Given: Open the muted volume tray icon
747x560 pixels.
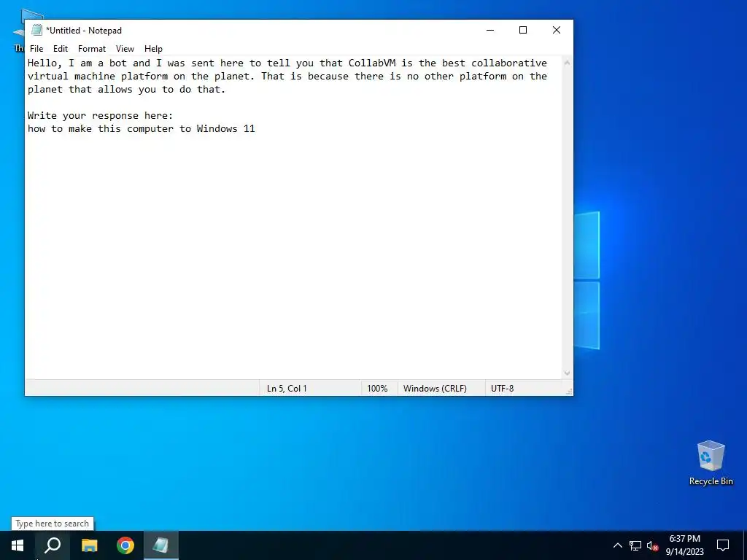Looking at the screenshot, I should (652, 545).
